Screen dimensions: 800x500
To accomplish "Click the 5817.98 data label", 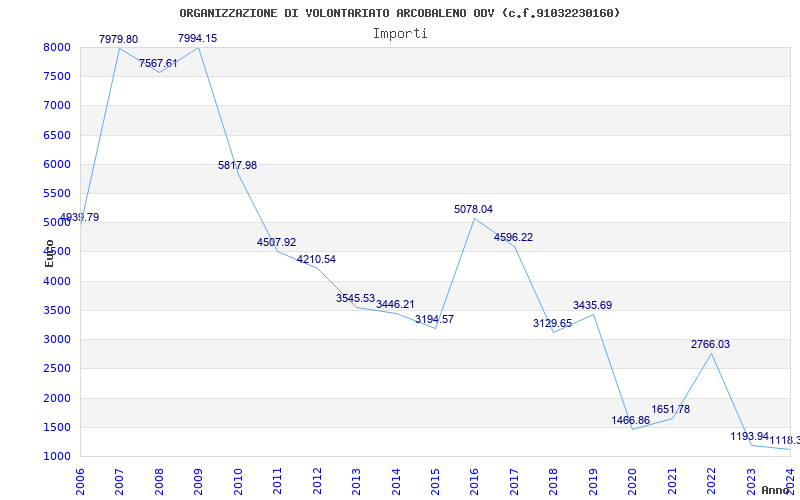I will point(237,165).
